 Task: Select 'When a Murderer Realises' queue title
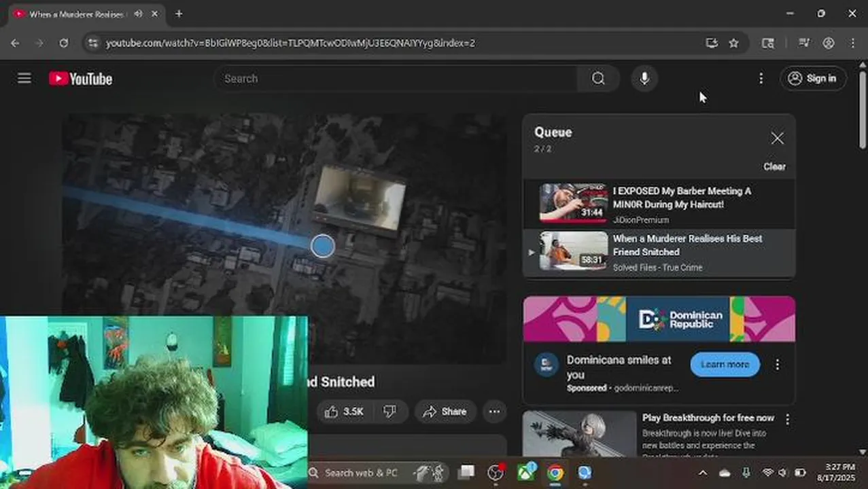(x=687, y=245)
